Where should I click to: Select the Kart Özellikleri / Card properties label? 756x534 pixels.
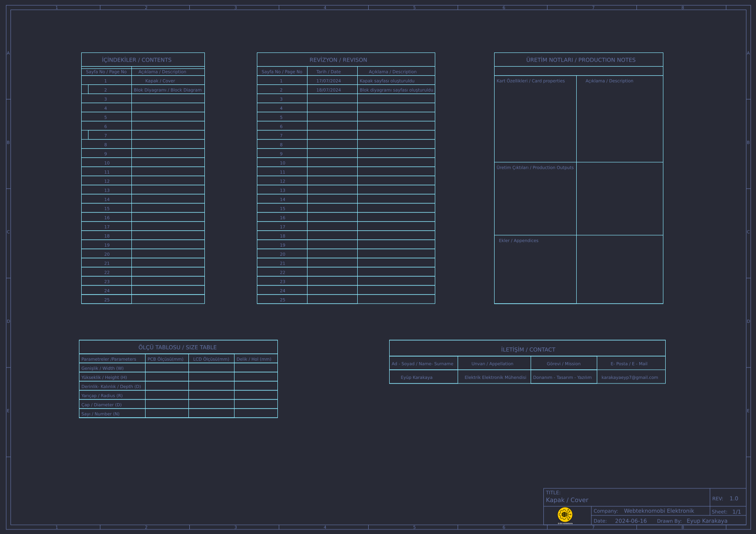click(x=531, y=81)
